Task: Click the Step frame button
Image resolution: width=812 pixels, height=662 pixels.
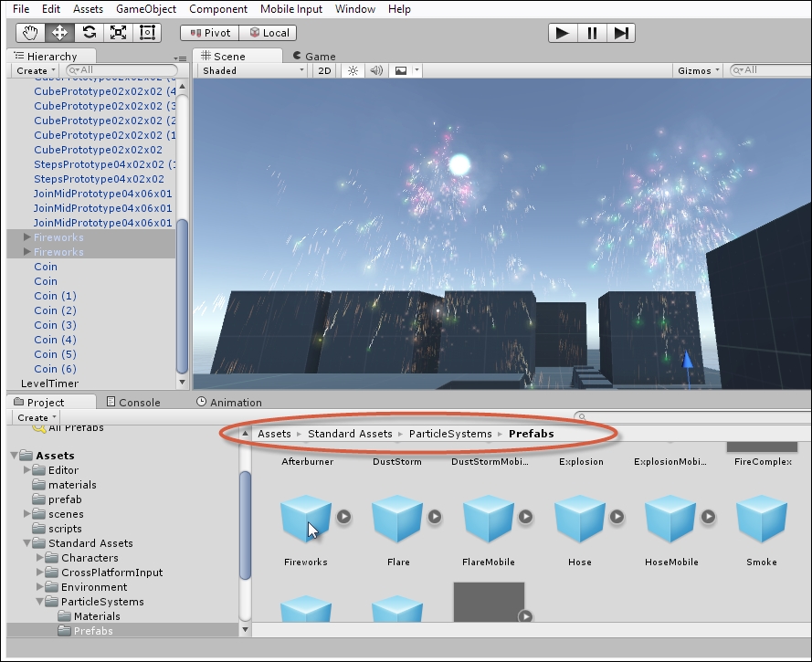Action: pyautogui.click(x=621, y=33)
